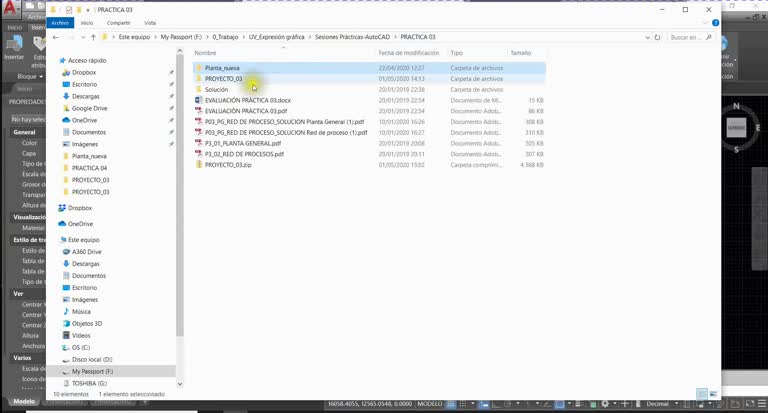Click the MODELO button in AutoCAD status bar
Image resolution: width=768 pixels, height=413 pixels.
pos(430,404)
